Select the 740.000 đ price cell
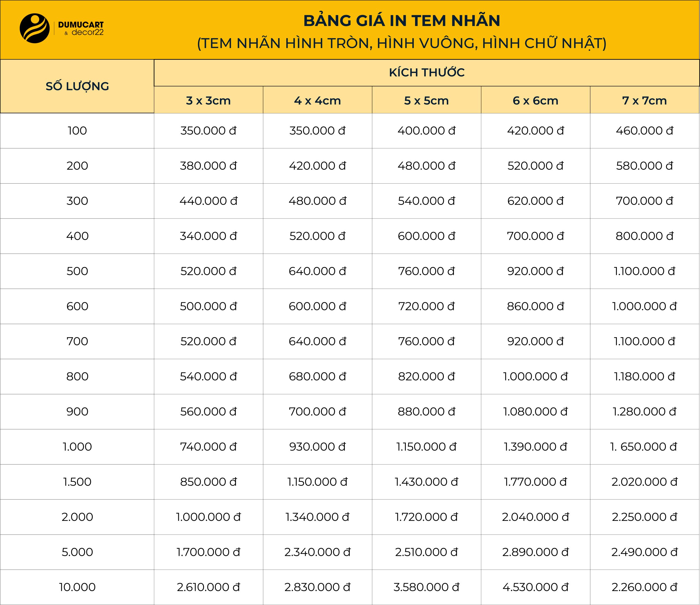The height and width of the screenshot is (605, 700). point(208,447)
